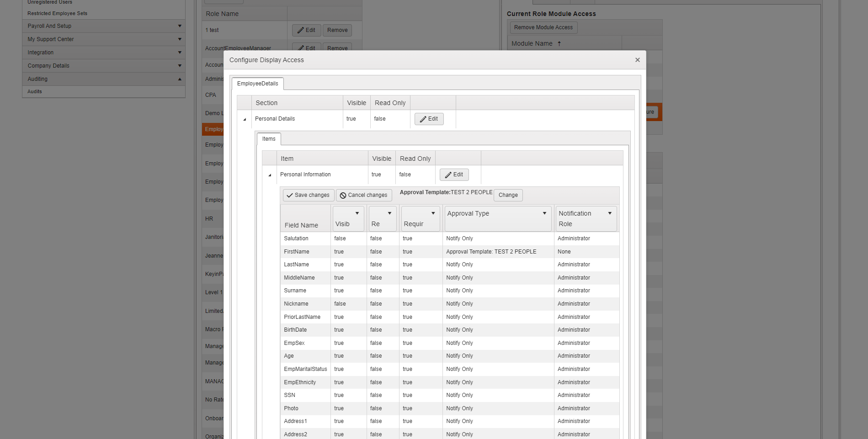Click Salutation's visible 'false' value
This screenshot has width=868, height=439.
click(x=340, y=238)
